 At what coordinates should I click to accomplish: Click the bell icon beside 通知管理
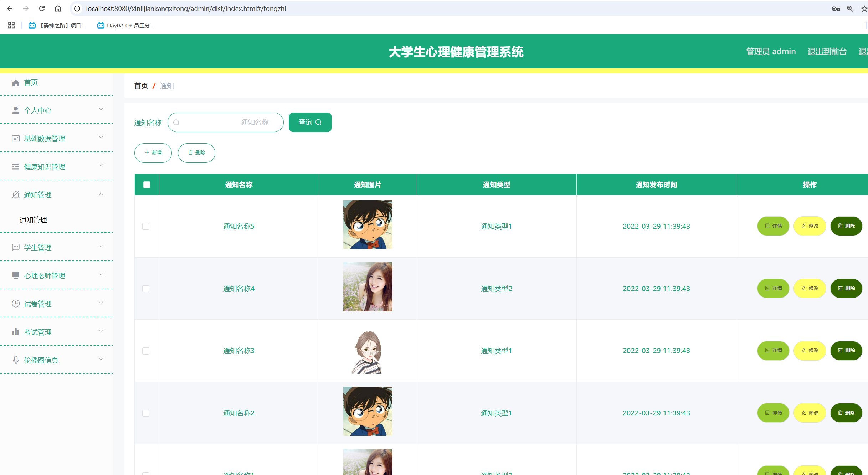16,195
